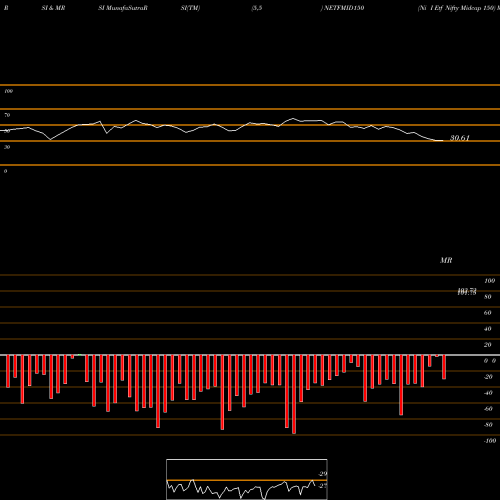Click the tallest red MR histogram bar
The height and width of the screenshot is (500, 500).
tap(294, 394)
